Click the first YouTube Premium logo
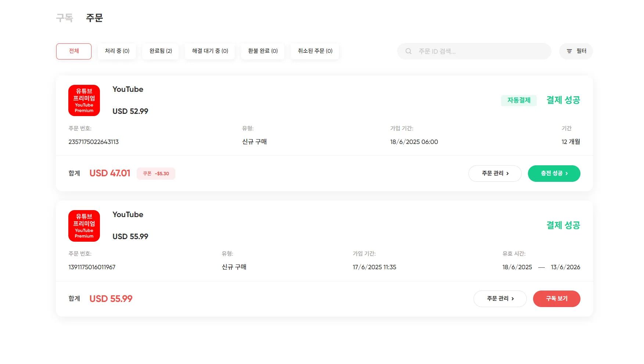This screenshot has height=364, width=644. pos(84,101)
